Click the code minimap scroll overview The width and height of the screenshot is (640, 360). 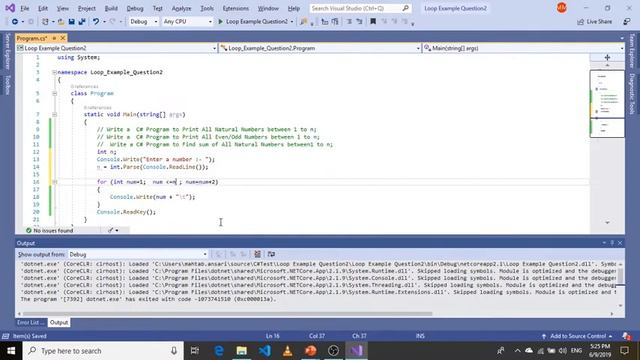(x=607, y=104)
